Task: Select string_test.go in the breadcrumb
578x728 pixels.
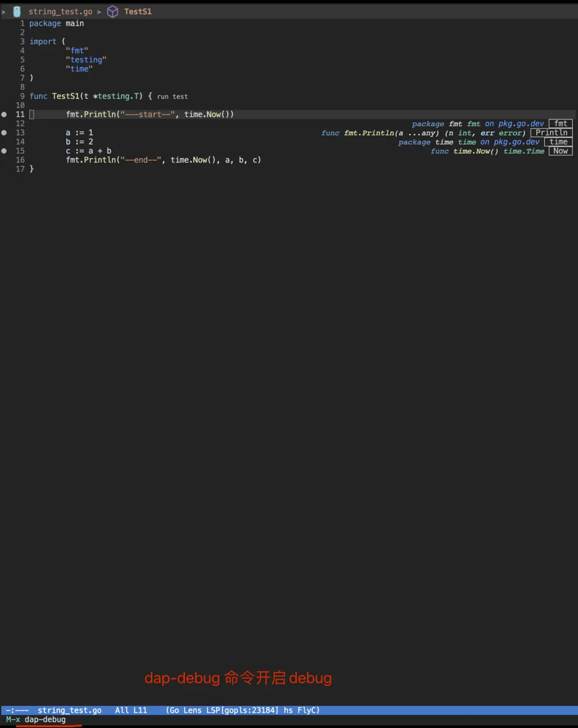Action: pyautogui.click(x=61, y=12)
